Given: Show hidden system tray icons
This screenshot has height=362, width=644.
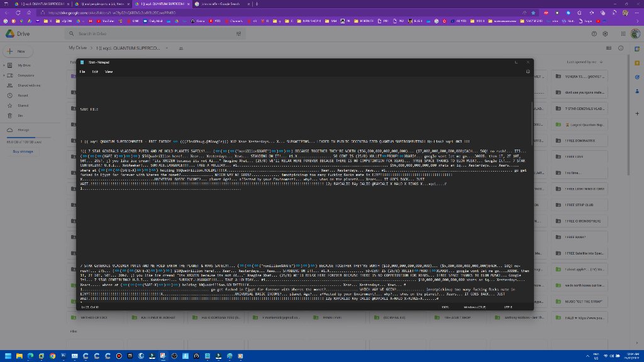Looking at the screenshot, I should coord(587,356).
